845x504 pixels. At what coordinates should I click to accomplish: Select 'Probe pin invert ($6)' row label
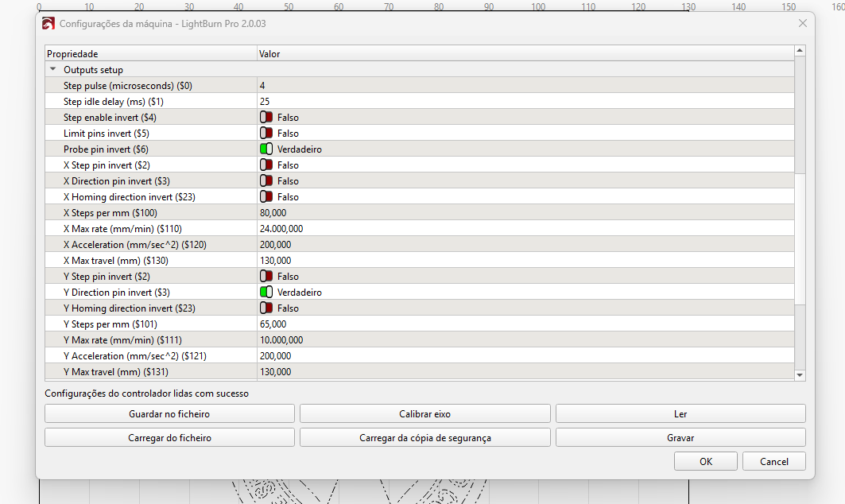click(x=106, y=149)
